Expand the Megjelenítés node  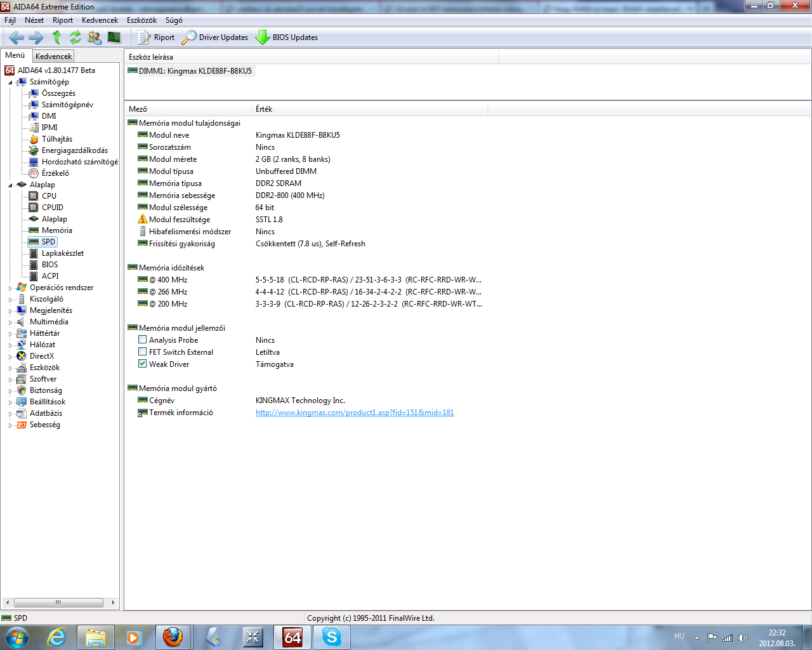tap(10, 311)
